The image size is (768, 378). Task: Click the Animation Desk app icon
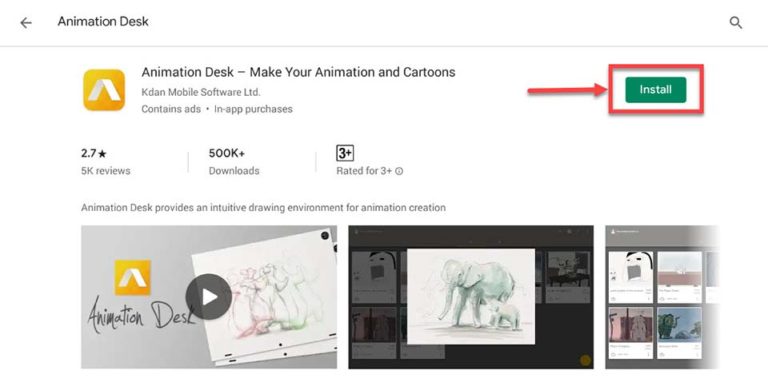click(x=104, y=90)
